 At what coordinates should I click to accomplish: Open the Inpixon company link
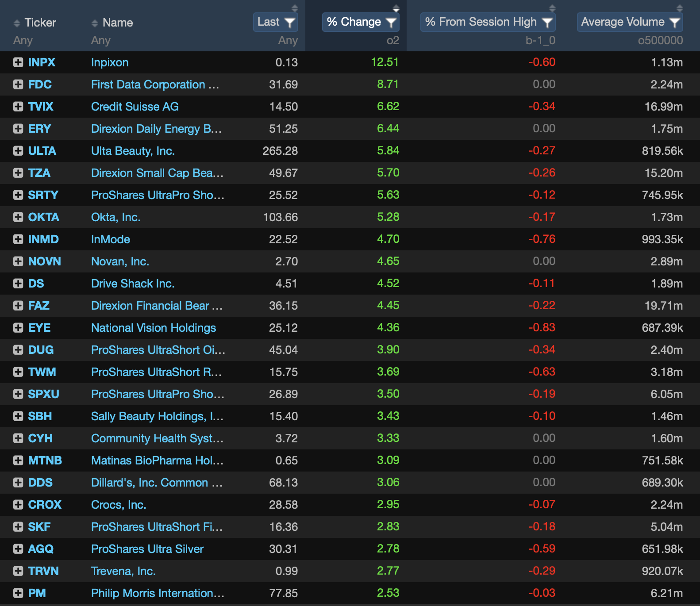110,62
